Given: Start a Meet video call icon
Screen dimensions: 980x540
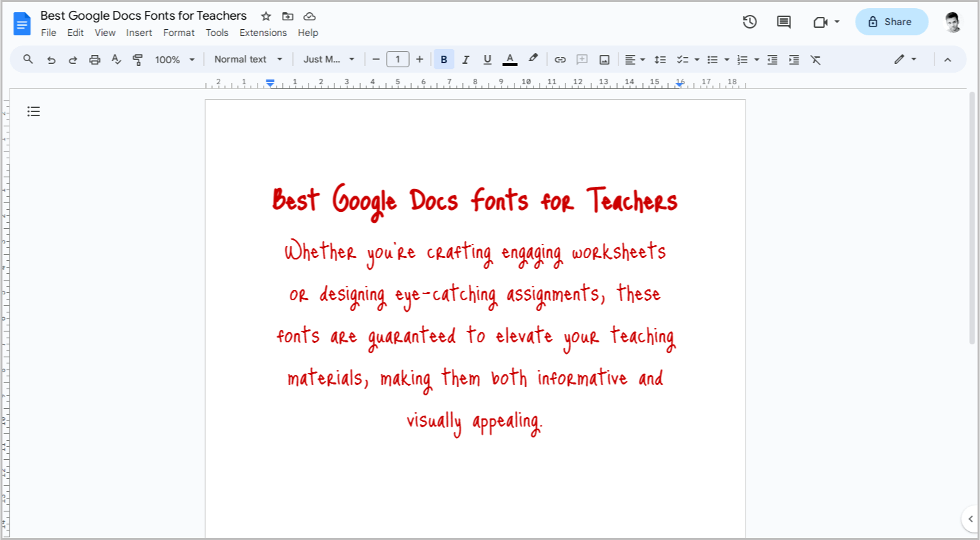Looking at the screenshot, I should point(820,22).
